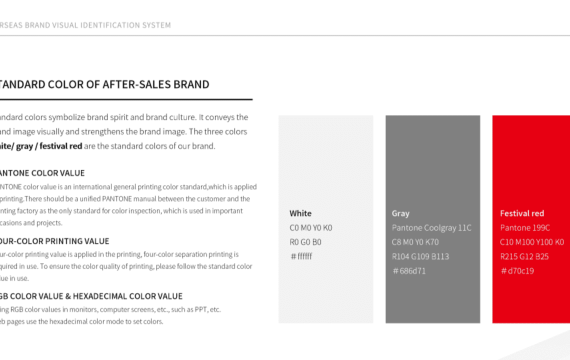This screenshot has height=360, width=570.
Task: Click the hex code #d70c19
Action: pos(517,271)
